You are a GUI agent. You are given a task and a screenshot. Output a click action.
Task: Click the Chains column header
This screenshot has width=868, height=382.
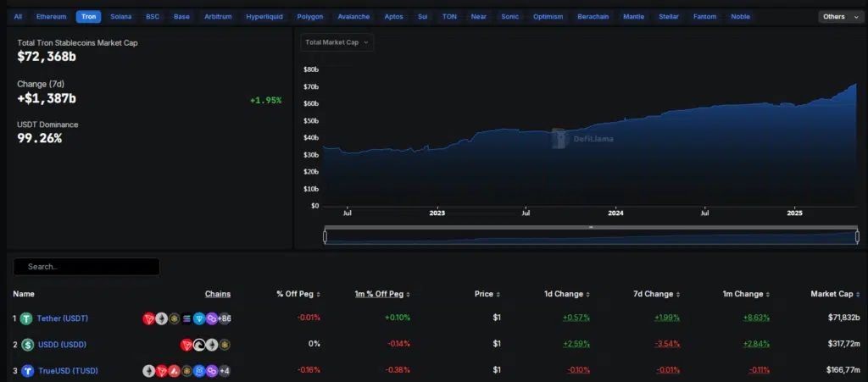pos(218,294)
